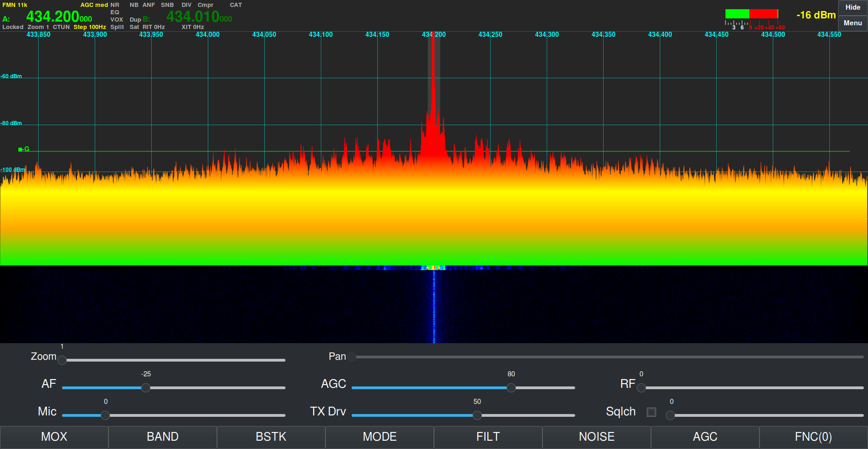Click VFO A frequency 434.200000
The image size is (868, 449).
click(x=59, y=17)
